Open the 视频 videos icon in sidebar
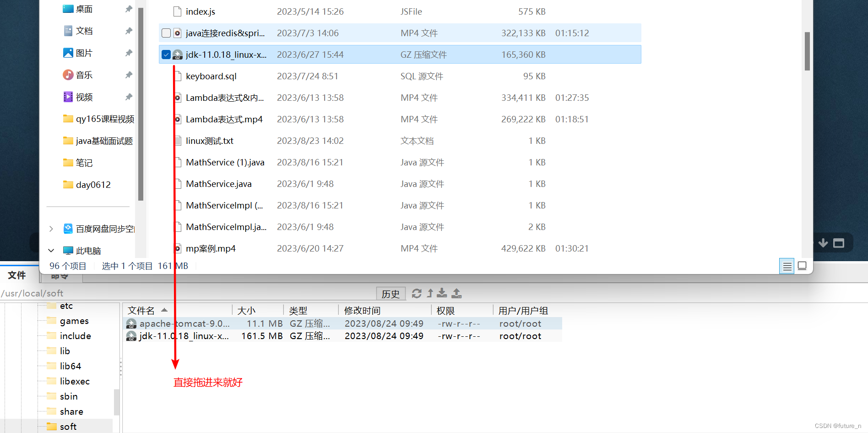Screen dimensions: 868x433 click(x=68, y=97)
